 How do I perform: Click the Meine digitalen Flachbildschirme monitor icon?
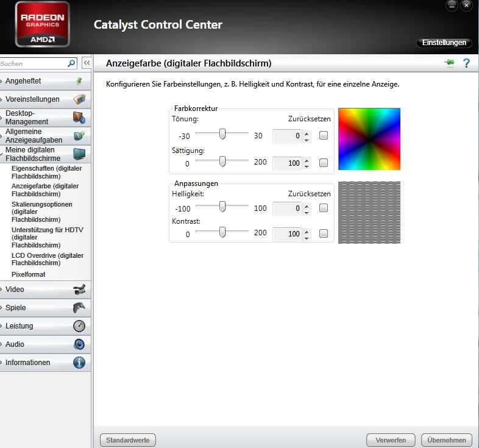[x=79, y=154]
